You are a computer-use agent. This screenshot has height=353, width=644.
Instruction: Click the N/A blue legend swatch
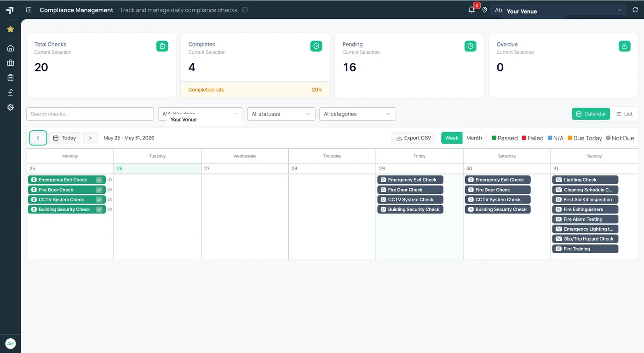point(550,138)
